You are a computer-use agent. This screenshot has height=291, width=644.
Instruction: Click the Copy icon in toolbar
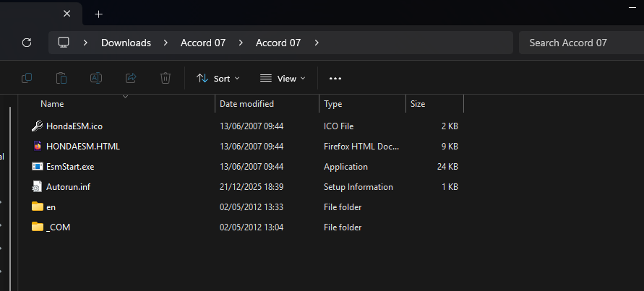click(x=27, y=78)
